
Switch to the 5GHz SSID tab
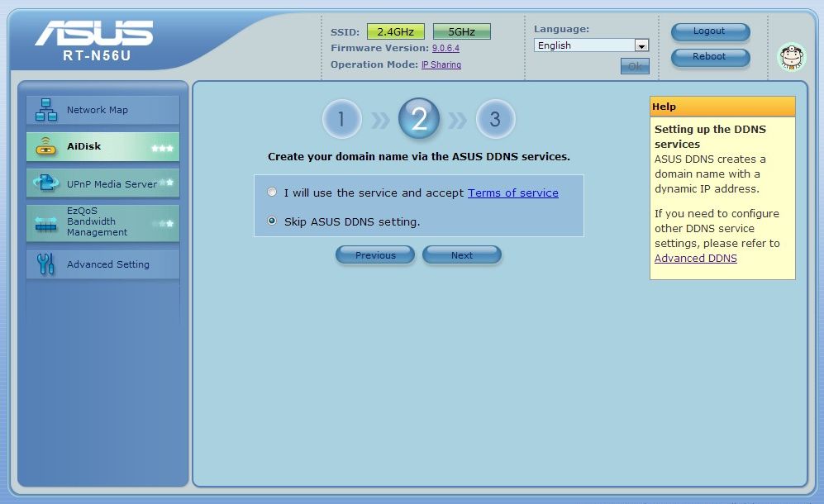click(461, 32)
